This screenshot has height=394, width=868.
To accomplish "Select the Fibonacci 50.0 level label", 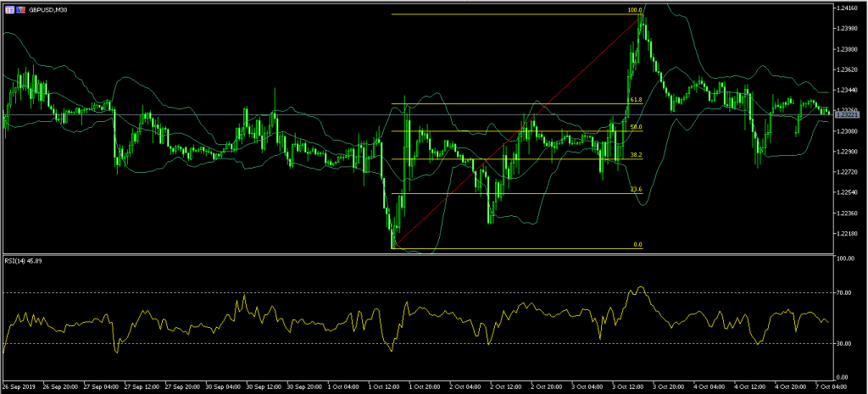I will pos(635,127).
